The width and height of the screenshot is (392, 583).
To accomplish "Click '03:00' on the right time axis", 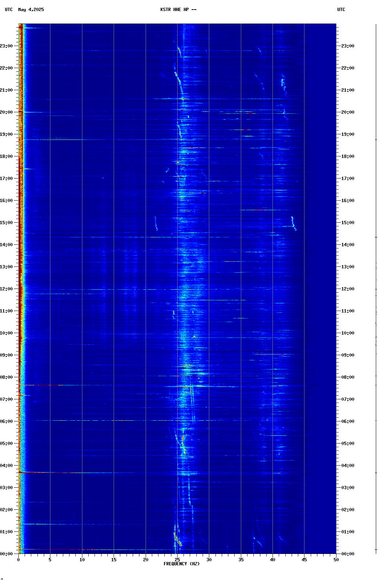I will [x=348, y=488].
